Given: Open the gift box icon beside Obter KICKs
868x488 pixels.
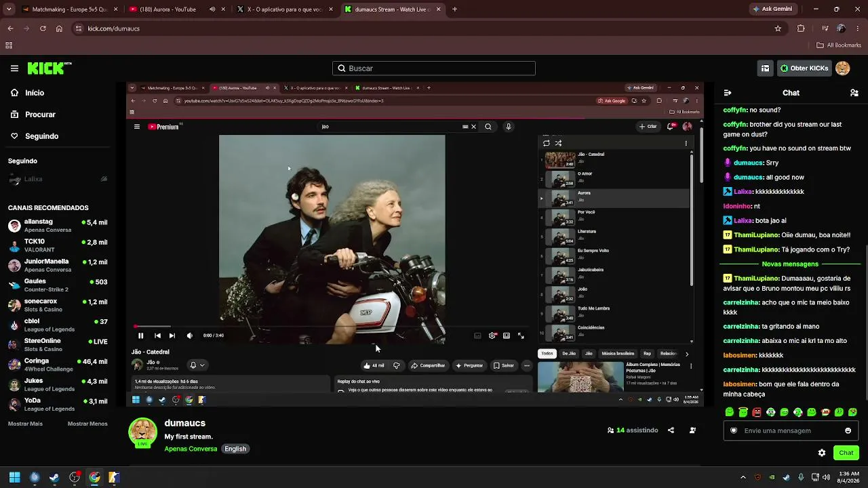Looking at the screenshot, I should 765,68.
